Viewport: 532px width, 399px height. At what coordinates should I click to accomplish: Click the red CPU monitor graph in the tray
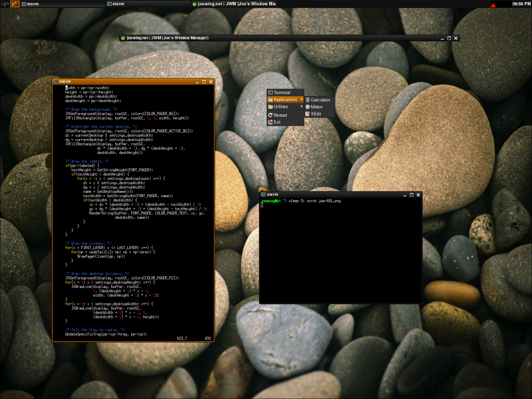point(493,5)
